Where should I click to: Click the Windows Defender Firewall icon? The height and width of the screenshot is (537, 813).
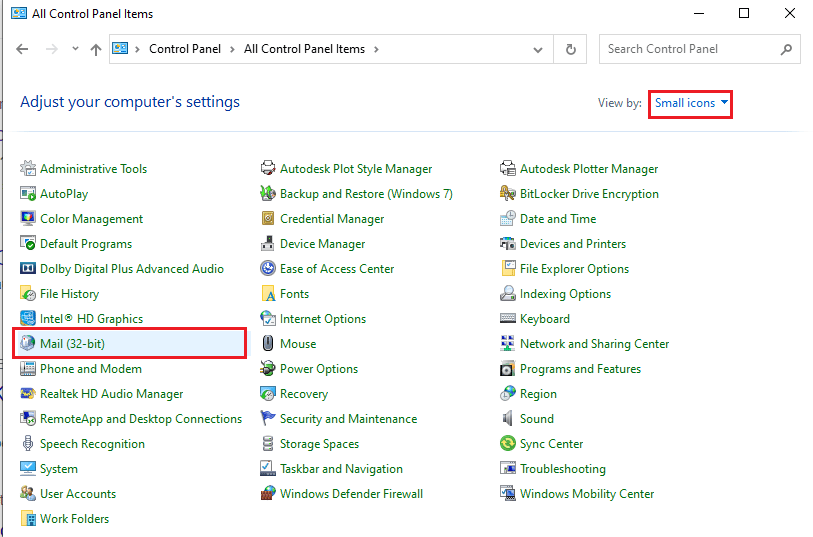(268, 493)
